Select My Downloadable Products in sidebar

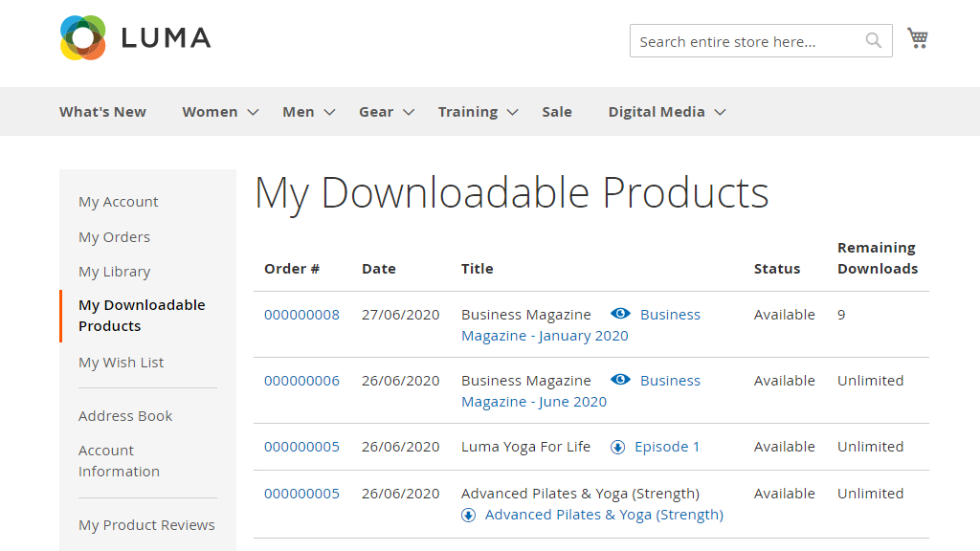[142, 316]
